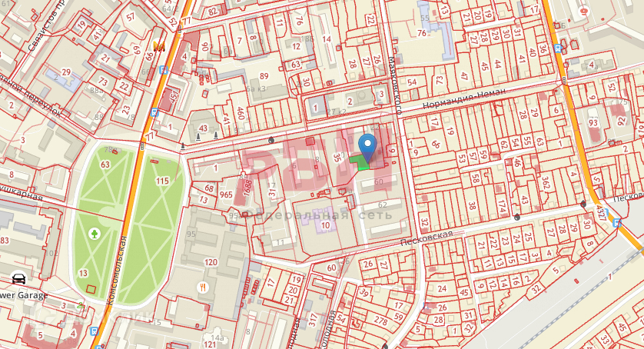
Task: Select building label 120
Action: [x=211, y=262]
